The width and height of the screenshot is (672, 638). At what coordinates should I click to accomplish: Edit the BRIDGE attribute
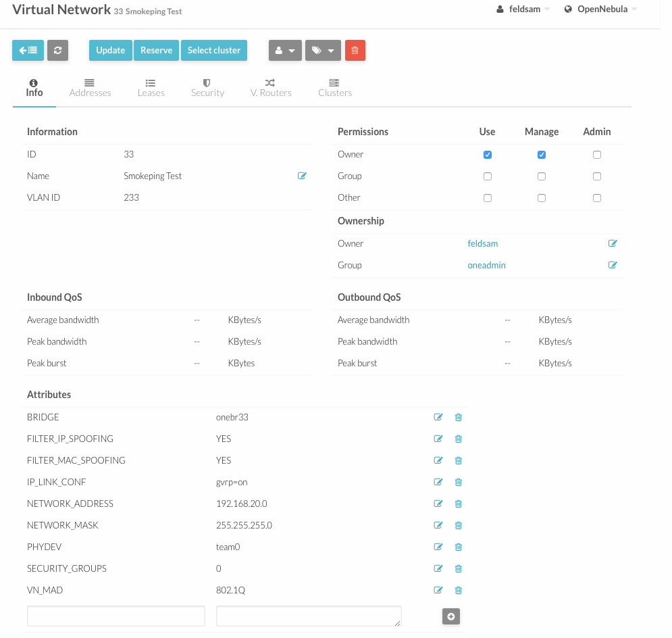[438, 417]
